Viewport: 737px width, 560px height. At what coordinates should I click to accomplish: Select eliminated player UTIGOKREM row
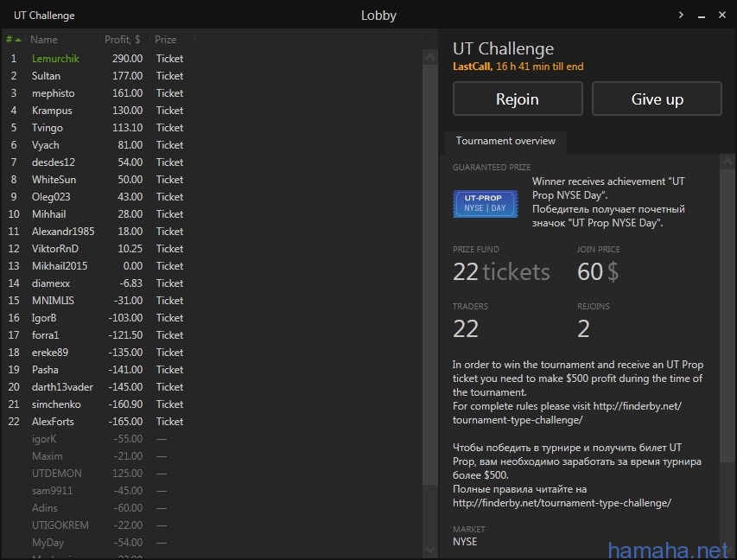213,525
